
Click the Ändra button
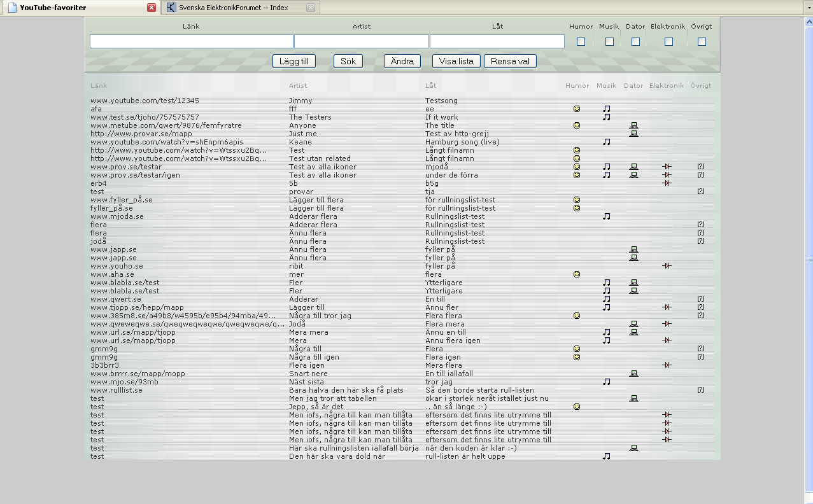point(402,61)
